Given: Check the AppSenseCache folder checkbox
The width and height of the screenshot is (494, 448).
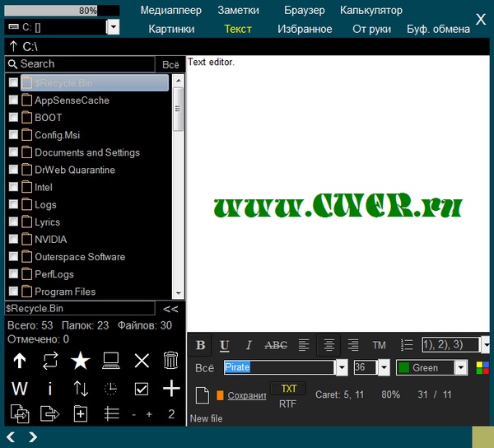Looking at the screenshot, I should [x=13, y=100].
